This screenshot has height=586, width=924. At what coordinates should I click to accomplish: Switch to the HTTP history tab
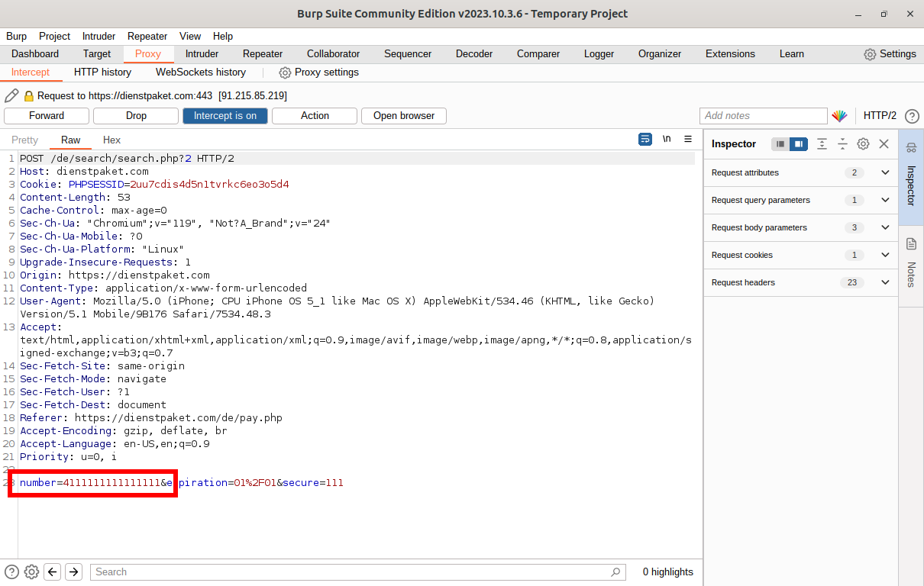click(x=102, y=72)
